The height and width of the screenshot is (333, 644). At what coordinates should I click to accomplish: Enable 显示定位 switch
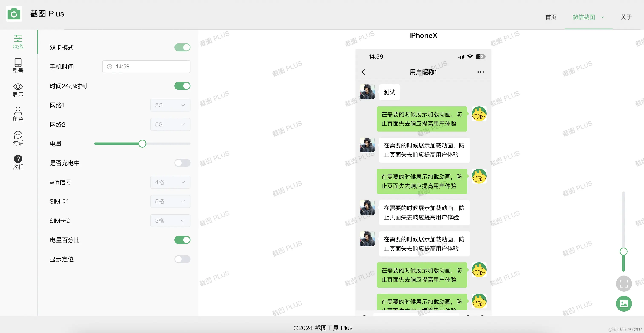[x=182, y=259]
